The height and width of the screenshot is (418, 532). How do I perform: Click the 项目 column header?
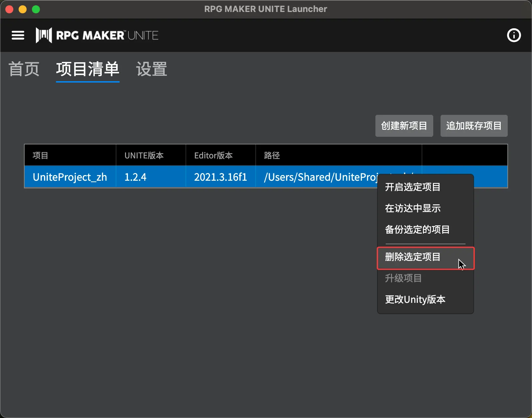(x=70, y=155)
